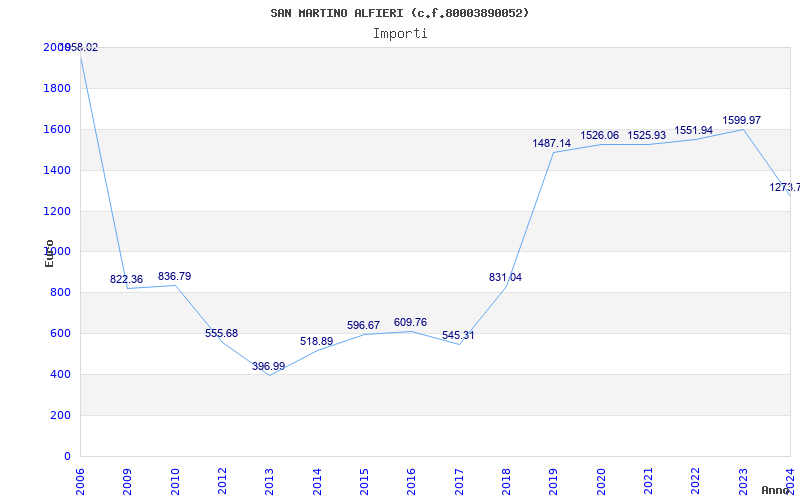Select the 1525.93 data label
Screen dimensions: 800x500
coord(646,136)
